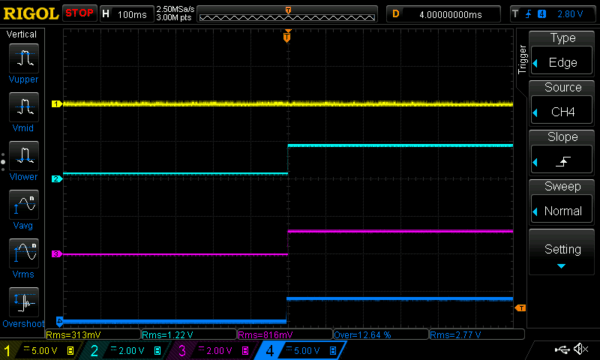Select the Vlower measurement icon
Screen dimensions: 600x360
[x=24, y=156]
